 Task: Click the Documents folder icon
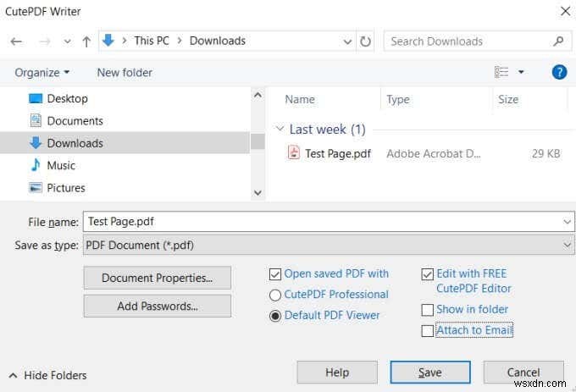pyautogui.click(x=36, y=120)
